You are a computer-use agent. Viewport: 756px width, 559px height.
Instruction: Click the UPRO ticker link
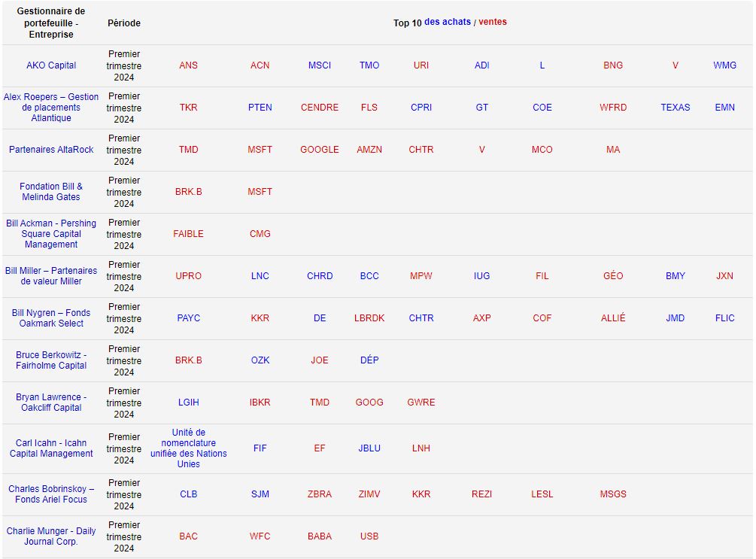tap(188, 276)
